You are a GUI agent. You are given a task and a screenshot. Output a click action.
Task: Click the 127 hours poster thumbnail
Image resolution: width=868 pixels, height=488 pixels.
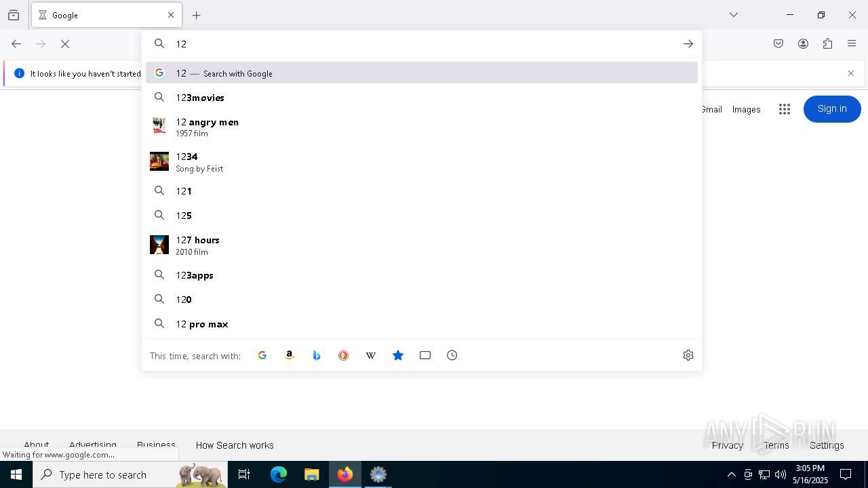(x=159, y=245)
